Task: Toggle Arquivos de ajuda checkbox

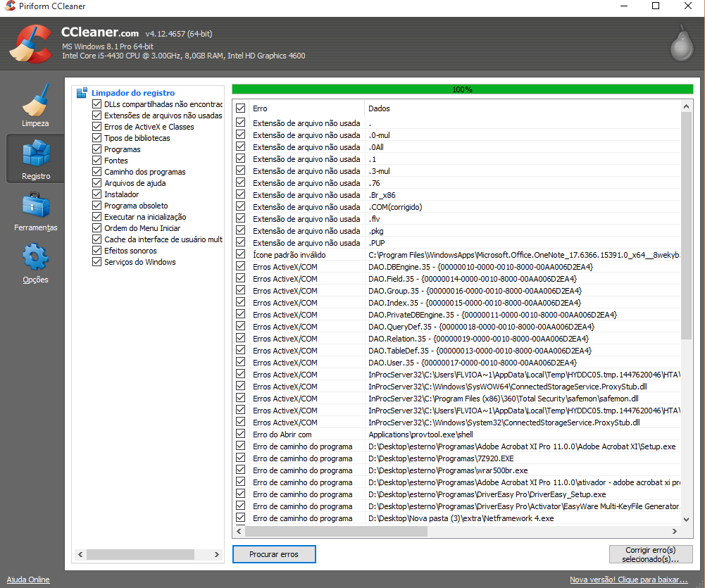Action: pos(96,183)
